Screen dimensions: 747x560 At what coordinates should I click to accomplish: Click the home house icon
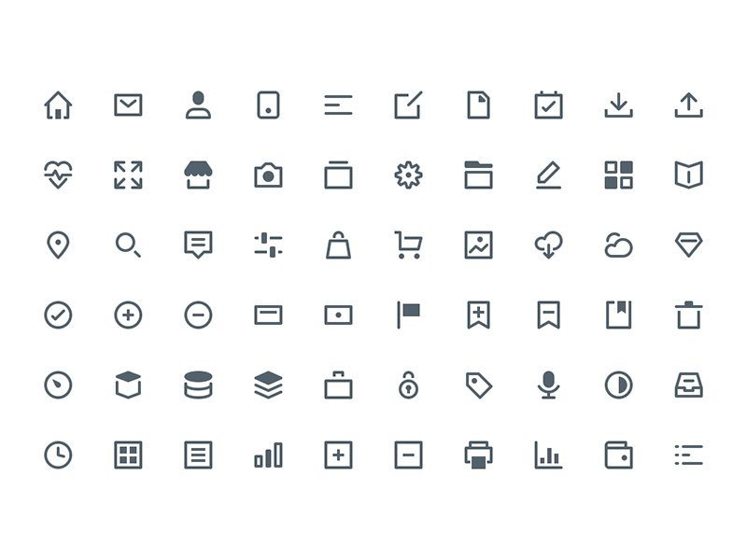[x=58, y=105]
